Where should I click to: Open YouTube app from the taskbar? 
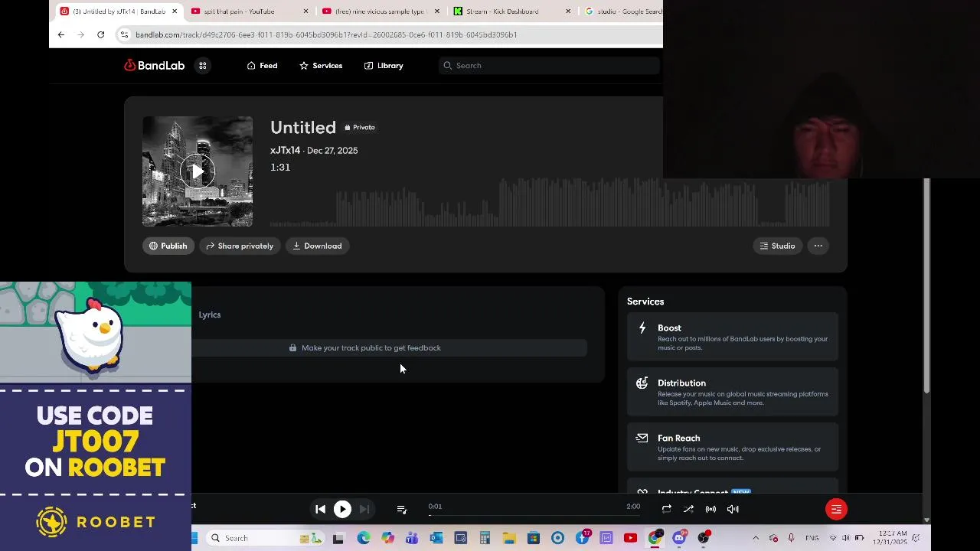coord(630,539)
